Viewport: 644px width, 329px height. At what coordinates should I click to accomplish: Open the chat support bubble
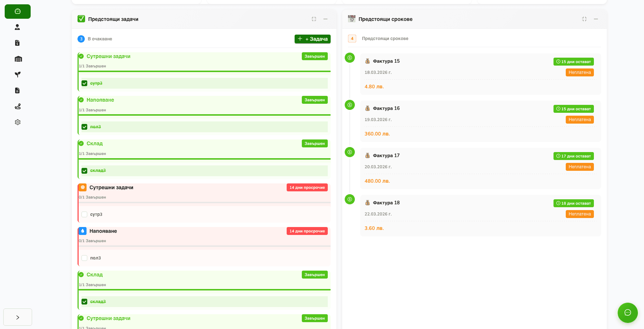(x=627, y=312)
